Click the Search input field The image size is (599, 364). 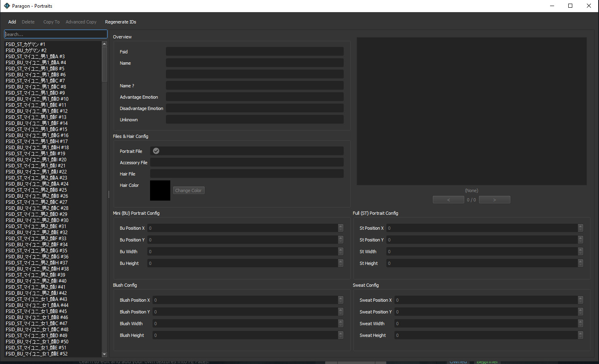(x=55, y=34)
